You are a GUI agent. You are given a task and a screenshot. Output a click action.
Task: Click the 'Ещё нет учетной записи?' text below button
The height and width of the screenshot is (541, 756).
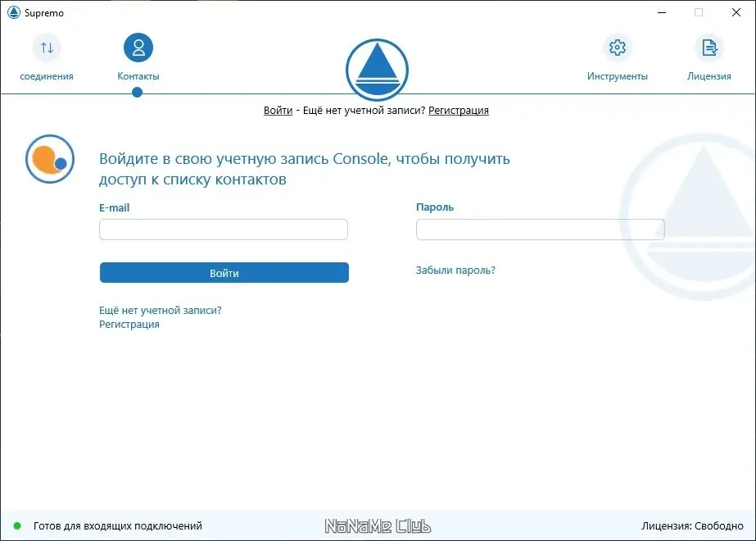tap(160, 311)
